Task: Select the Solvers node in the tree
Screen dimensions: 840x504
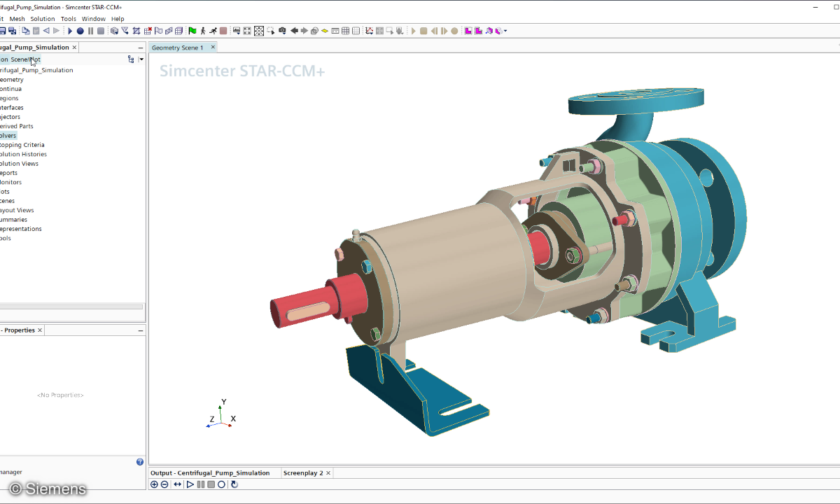Action: pos(8,136)
